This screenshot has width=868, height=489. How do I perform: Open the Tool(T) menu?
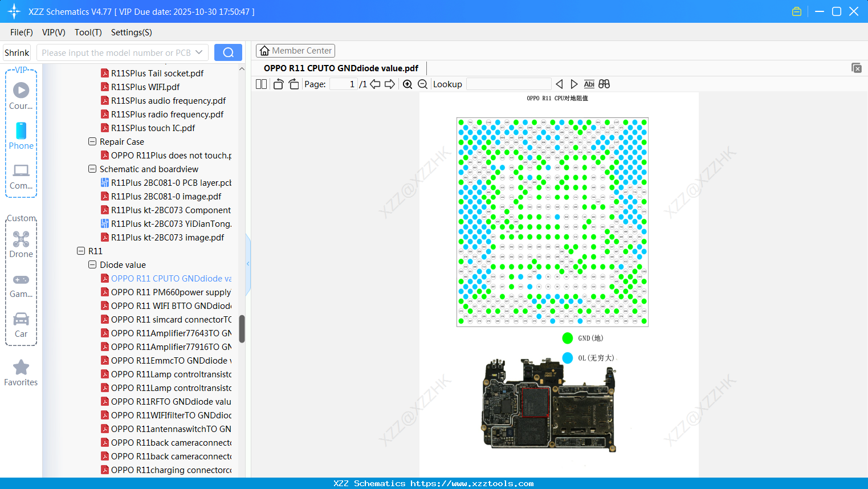pyautogui.click(x=88, y=32)
